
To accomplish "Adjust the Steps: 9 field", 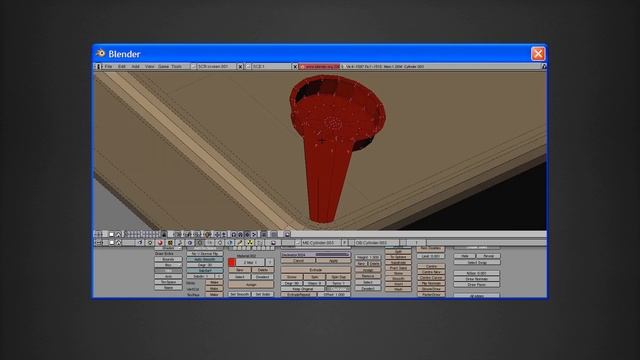I will (x=314, y=283).
